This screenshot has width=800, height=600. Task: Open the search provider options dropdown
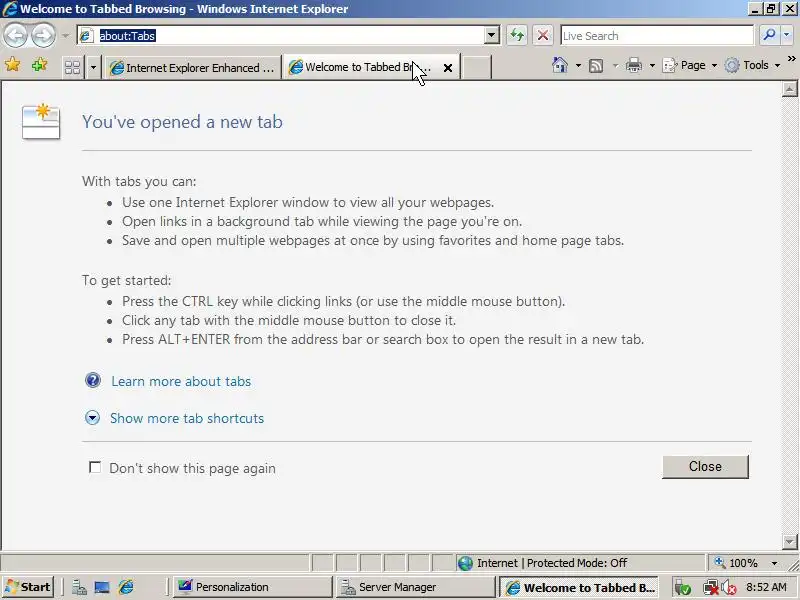point(786,35)
